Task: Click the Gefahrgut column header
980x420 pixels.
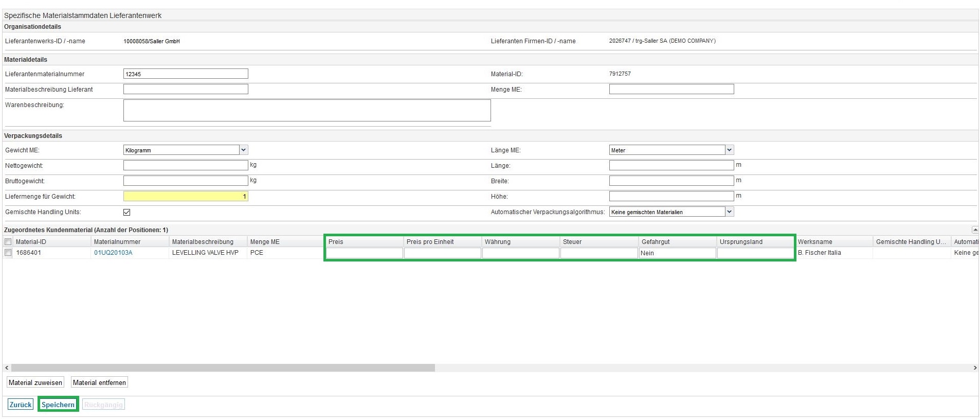Action: pos(678,242)
